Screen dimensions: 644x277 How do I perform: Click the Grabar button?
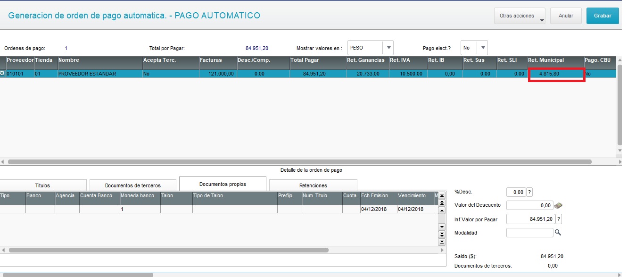click(x=603, y=16)
